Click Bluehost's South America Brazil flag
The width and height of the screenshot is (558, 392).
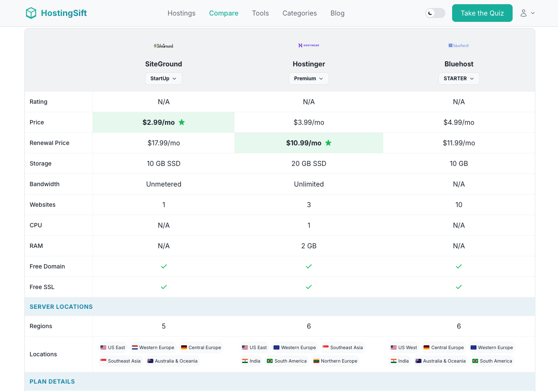click(x=475, y=361)
